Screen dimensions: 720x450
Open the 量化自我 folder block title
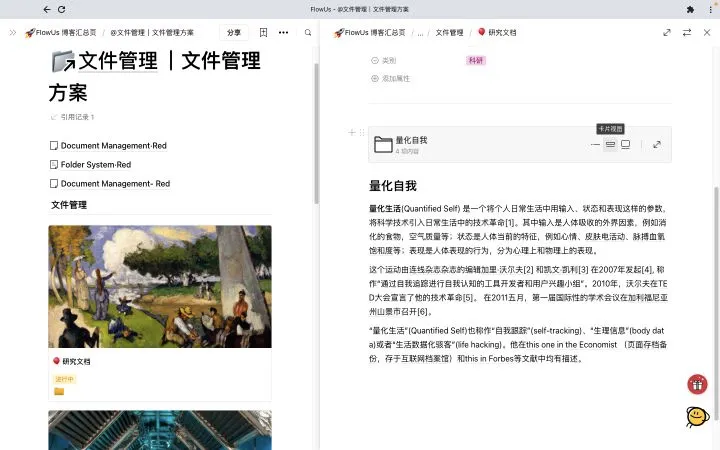pyautogui.click(x=411, y=140)
